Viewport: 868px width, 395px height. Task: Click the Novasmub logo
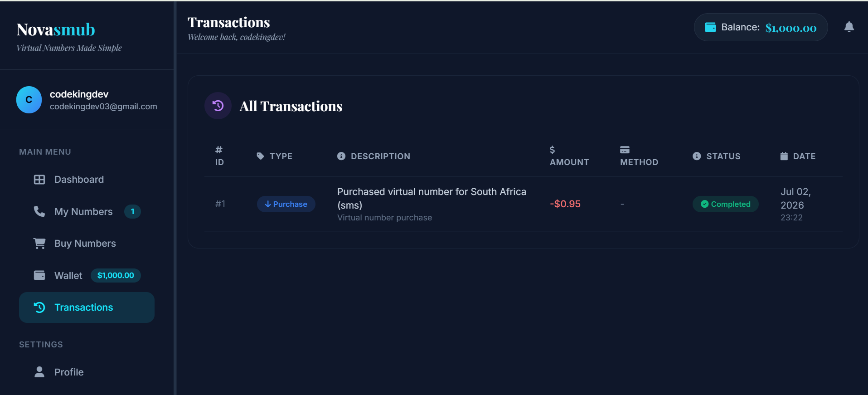click(x=56, y=29)
